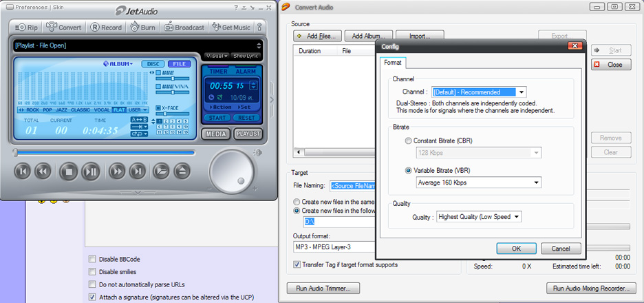This screenshot has width=644, height=303.
Task: Skip to next track button
Action: (x=138, y=171)
